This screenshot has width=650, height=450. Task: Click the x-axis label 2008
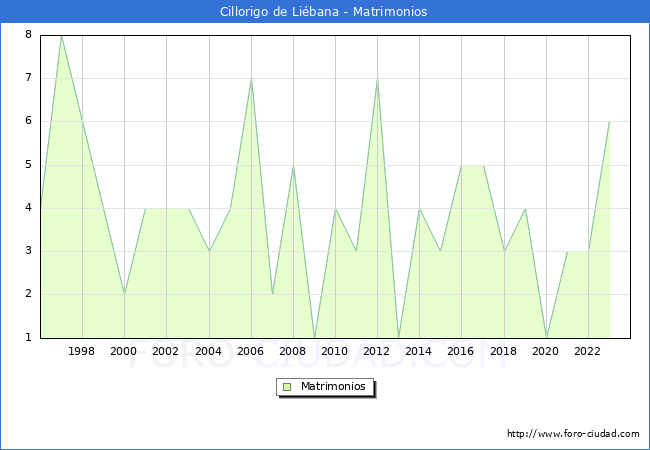293,351
